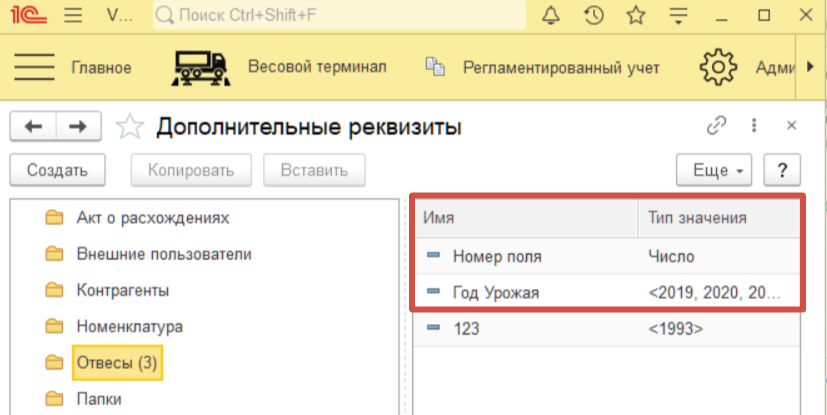The height and width of the screenshot is (415, 827).
Task: Add form to favorites with star outline
Action: click(130, 126)
